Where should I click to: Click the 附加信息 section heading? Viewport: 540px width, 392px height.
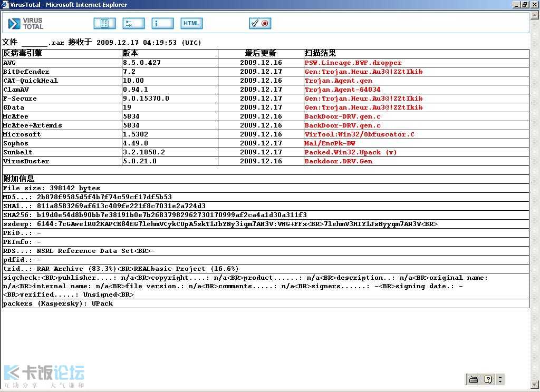[19, 179]
